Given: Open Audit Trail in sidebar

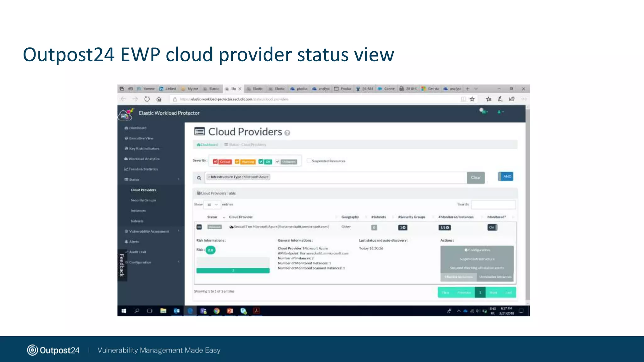Looking at the screenshot, I should 137,252.
